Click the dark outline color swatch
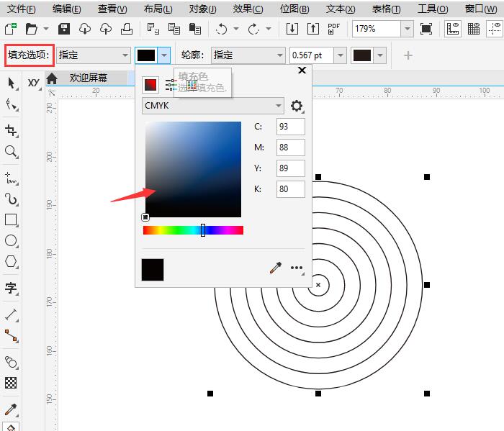This screenshot has width=504, height=431. [362, 55]
